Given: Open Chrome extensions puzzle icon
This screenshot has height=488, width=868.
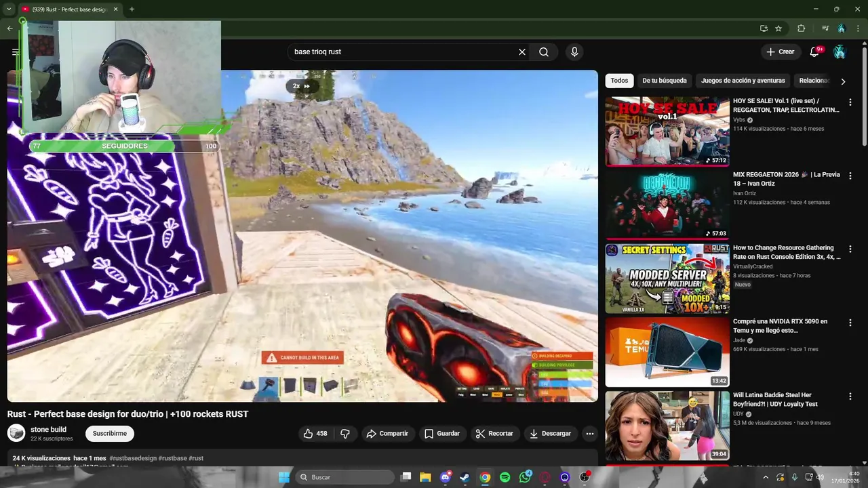Looking at the screenshot, I should pos(801,28).
